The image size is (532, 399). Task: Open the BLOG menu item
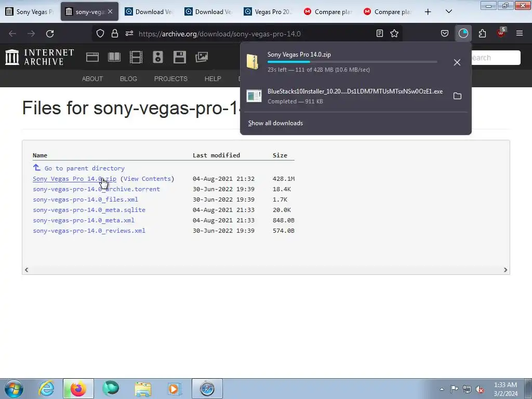(x=128, y=79)
